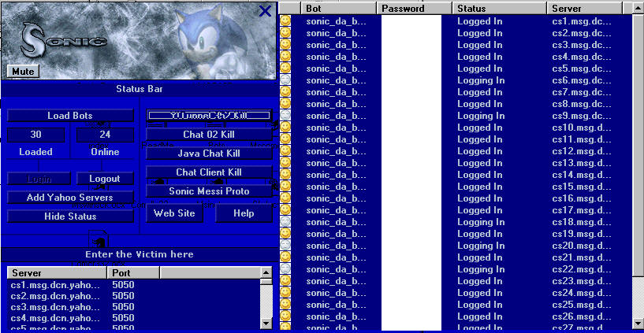
Task: Click the server list scroll down arrow
Action: pos(266,323)
